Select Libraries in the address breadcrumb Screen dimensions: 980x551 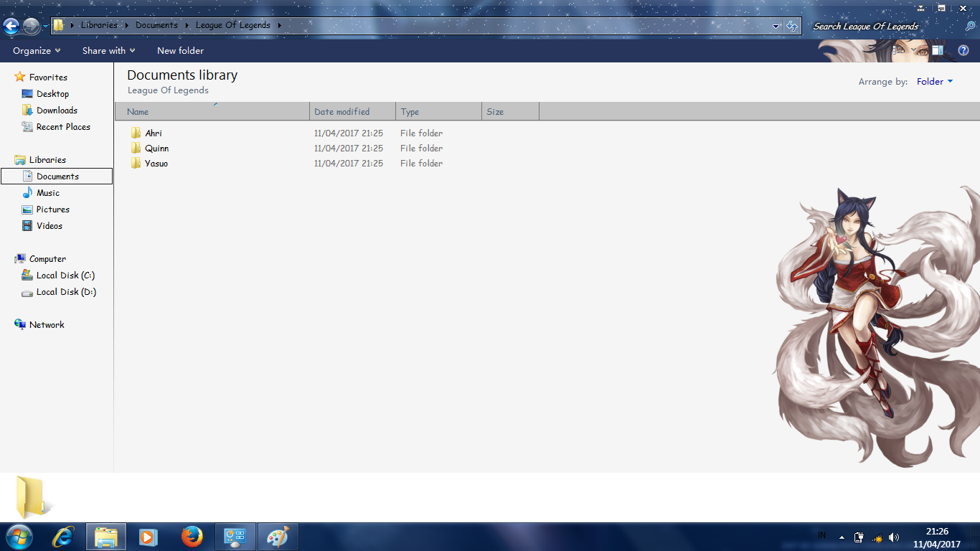[99, 25]
